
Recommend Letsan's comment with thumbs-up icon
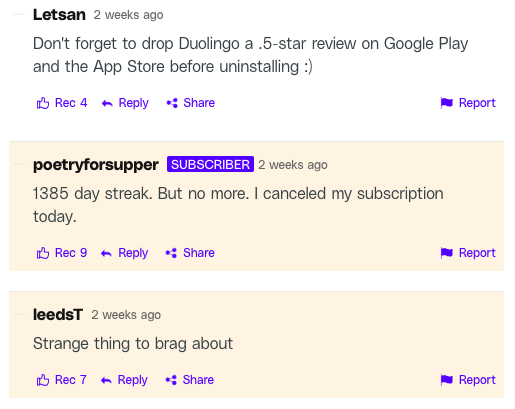(43, 103)
